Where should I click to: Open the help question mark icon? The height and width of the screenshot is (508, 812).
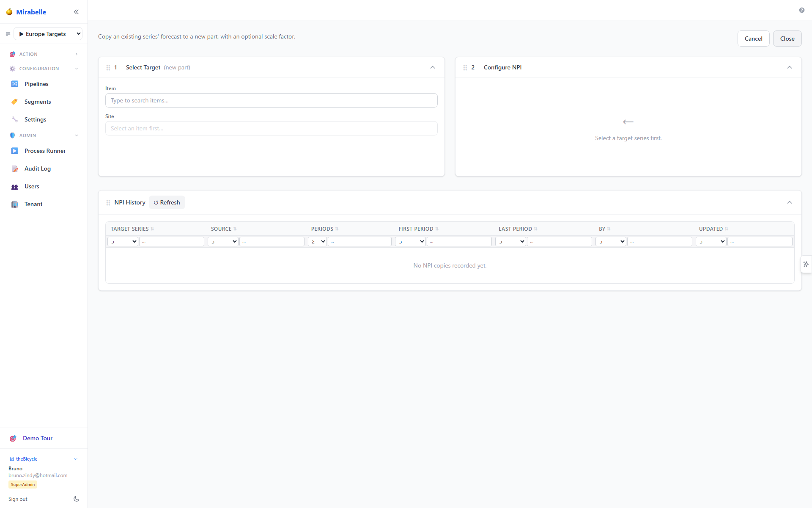pos(801,10)
